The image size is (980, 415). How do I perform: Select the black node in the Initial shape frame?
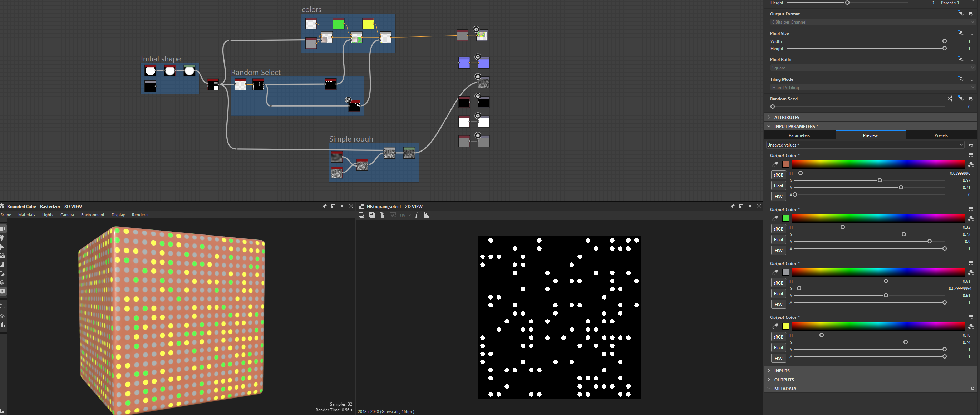[x=150, y=87]
